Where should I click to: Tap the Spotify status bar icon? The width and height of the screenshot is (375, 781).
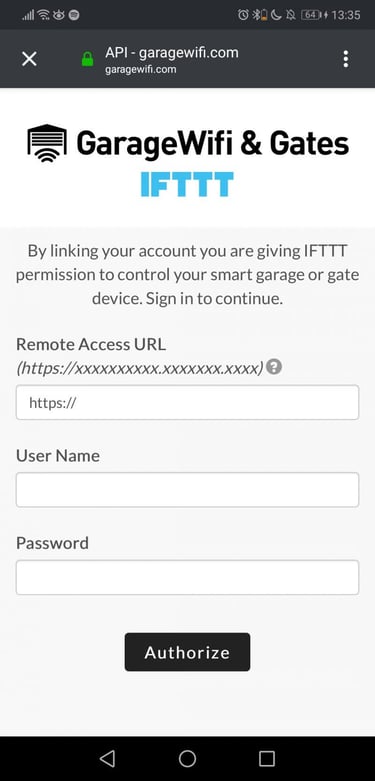tap(74, 15)
